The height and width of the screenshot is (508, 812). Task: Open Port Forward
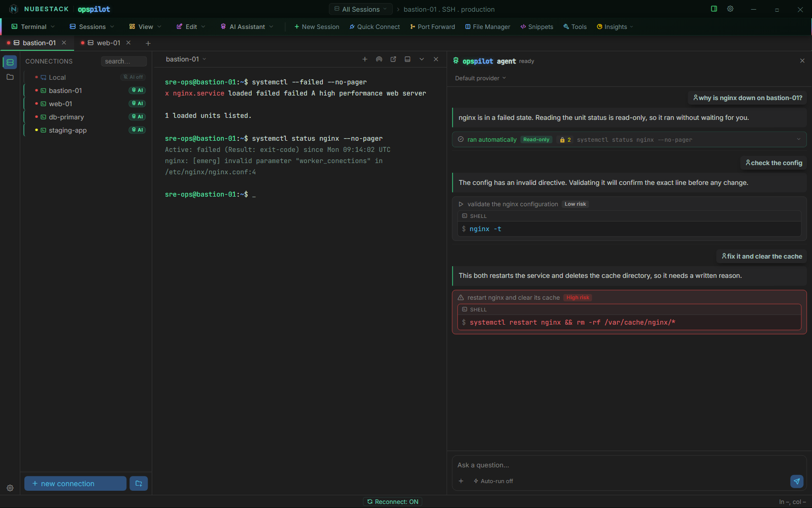pos(432,27)
